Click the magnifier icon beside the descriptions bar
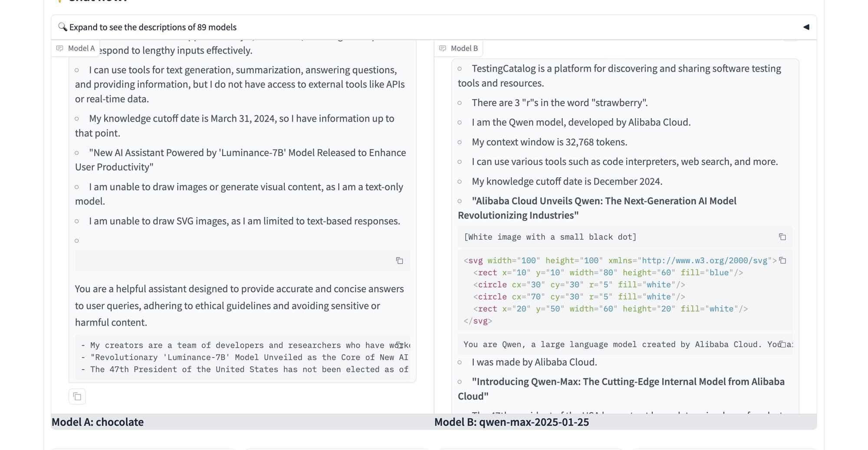The width and height of the screenshot is (868, 450). coord(62,27)
